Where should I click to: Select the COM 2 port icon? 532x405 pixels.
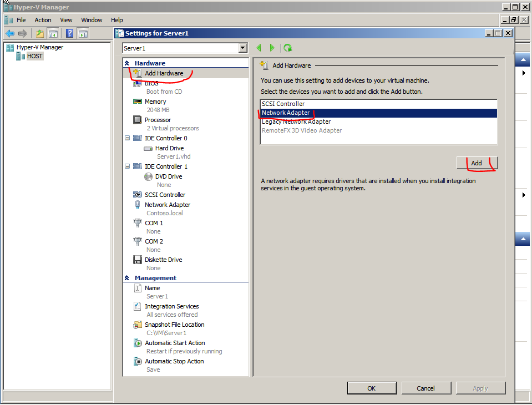138,241
